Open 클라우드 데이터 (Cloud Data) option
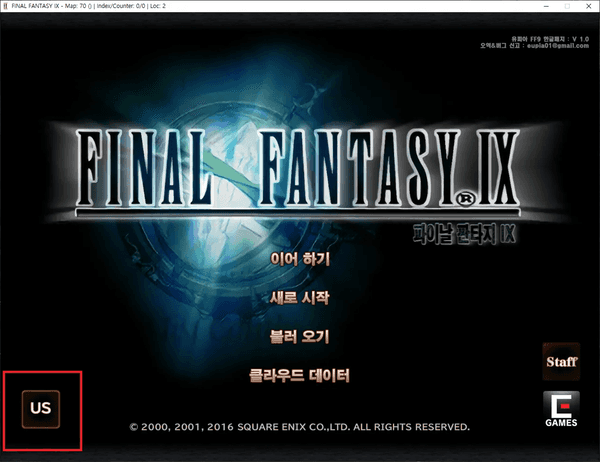600x462 pixels. pyautogui.click(x=300, y=375)
